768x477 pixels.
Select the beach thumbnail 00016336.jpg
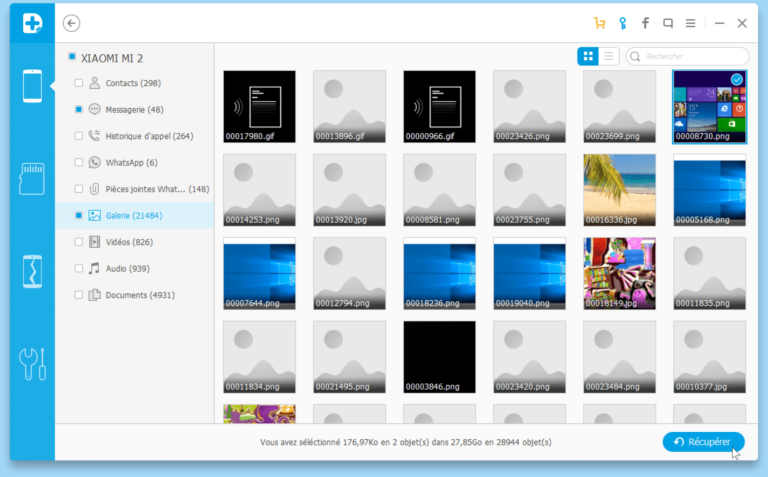click(x=619, y=189)
